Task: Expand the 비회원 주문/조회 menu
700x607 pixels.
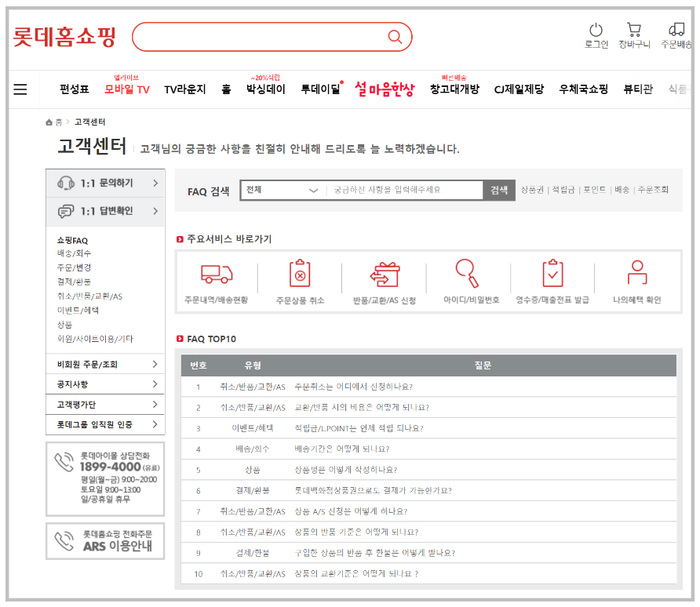Action: tap(105, 365)
